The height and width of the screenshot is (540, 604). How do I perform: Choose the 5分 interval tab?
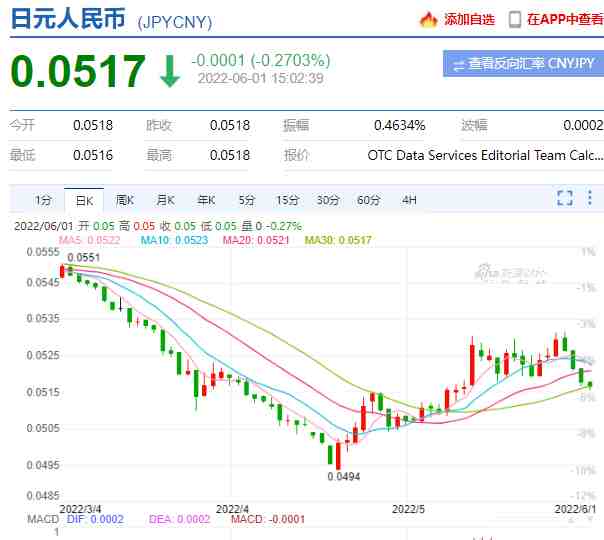pos(247,200)
